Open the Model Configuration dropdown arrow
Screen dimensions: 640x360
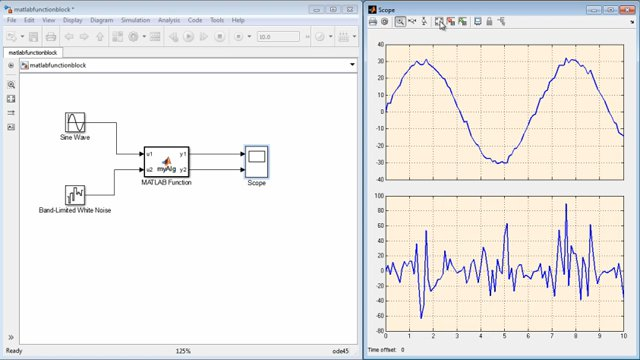coord(144,37)
